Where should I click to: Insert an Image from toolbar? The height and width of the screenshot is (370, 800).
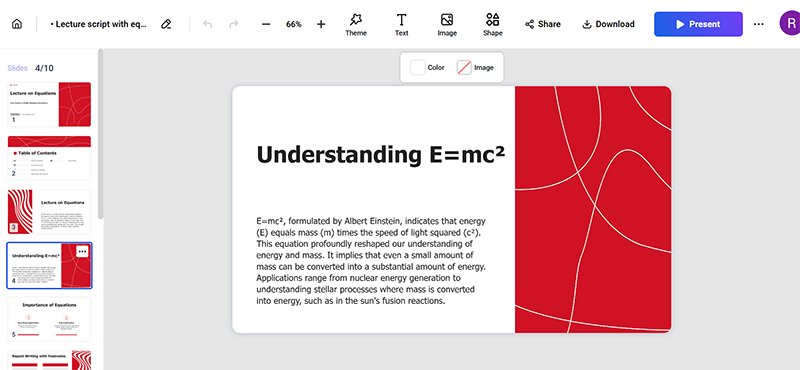[x=447, y=24]
